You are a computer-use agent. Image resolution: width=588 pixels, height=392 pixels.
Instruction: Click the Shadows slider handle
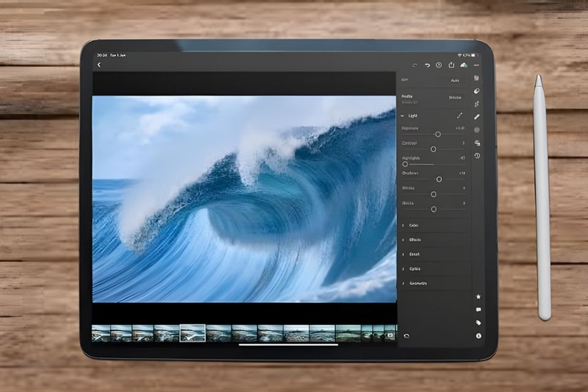pyautogui.click(x=439, y=179)
